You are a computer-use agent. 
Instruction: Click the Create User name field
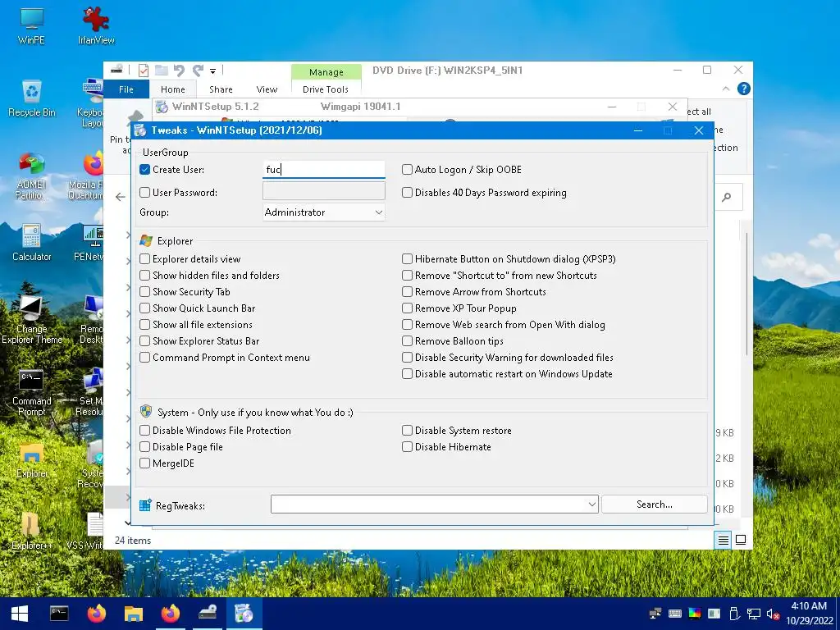(323, 169)
